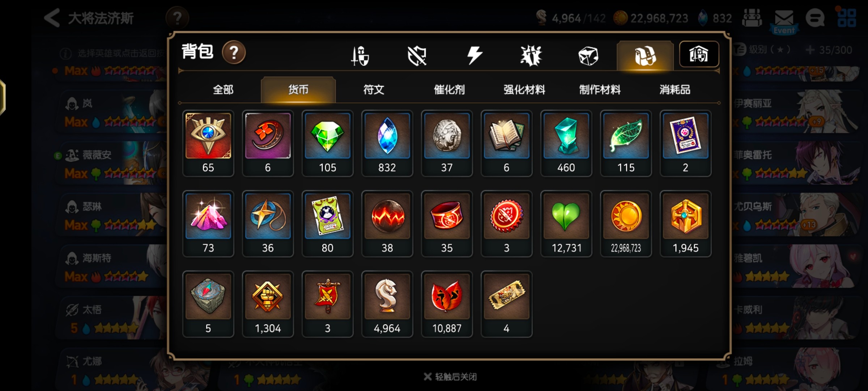Open the 消耗品 tab
The image size is (868, 391).
click(675, 89)
